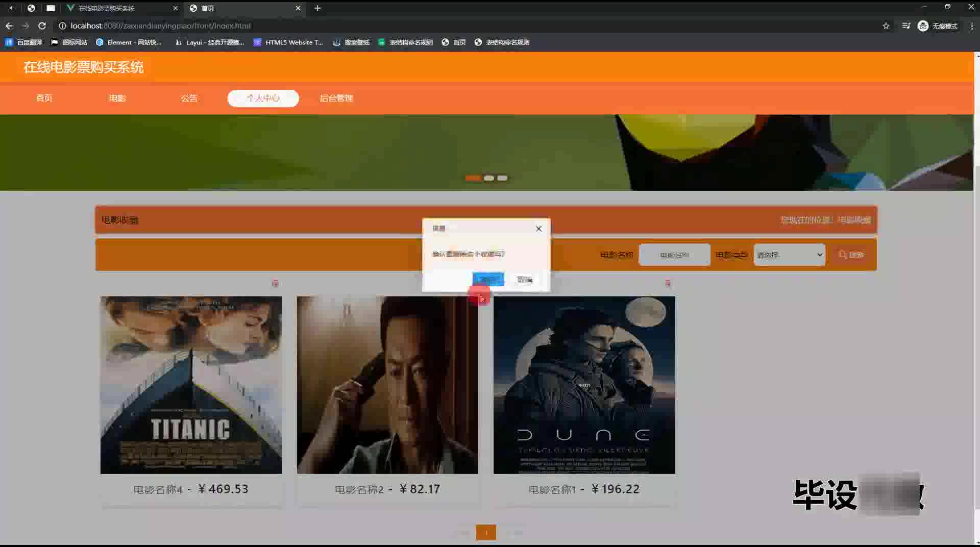Open the first 表结构命名规则 bookmark
980x547 pixels.
[405, 42]
